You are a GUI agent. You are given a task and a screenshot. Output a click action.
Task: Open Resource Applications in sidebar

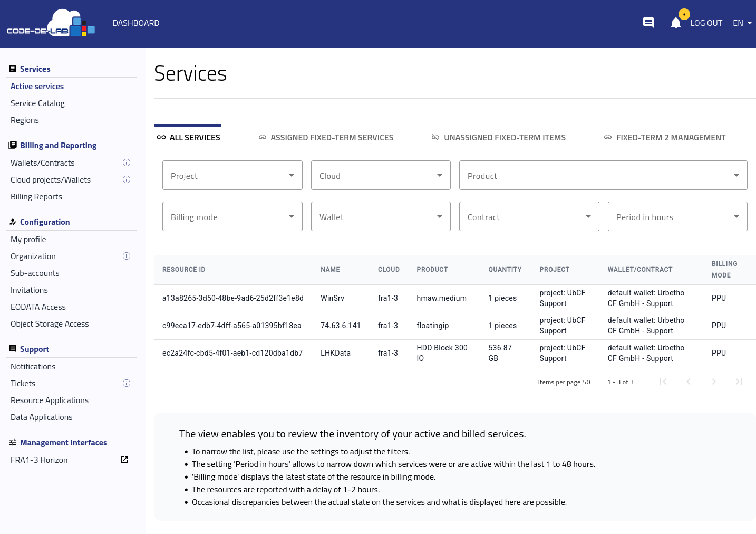pos(50,400)
